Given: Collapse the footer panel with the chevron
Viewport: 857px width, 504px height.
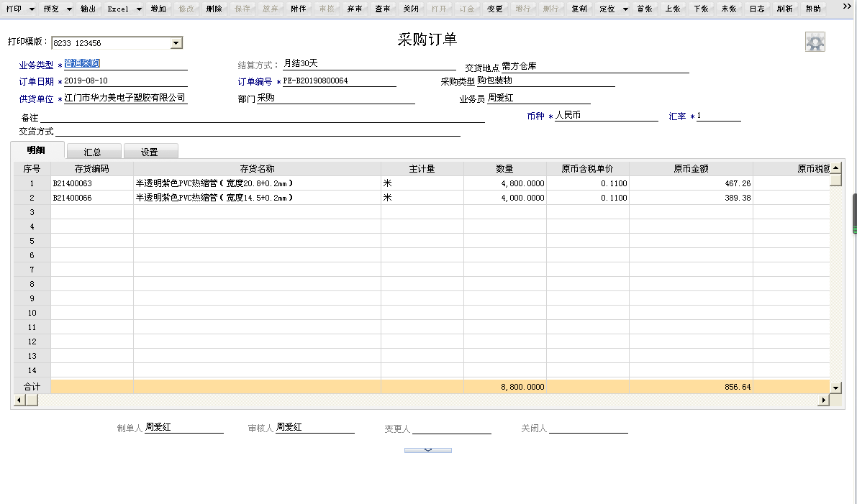Looking at the screenshot, I should pyautogui.click(x=428, y=450).
